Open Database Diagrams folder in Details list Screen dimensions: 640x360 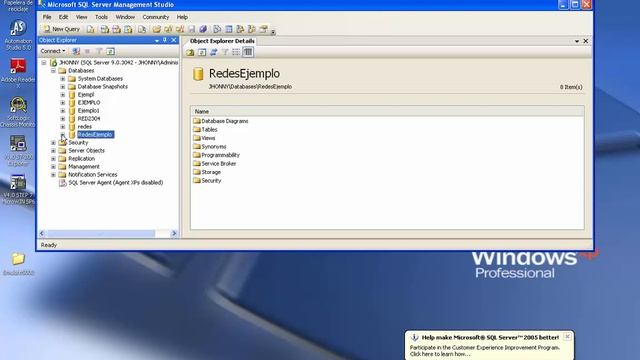pos(224,121)
